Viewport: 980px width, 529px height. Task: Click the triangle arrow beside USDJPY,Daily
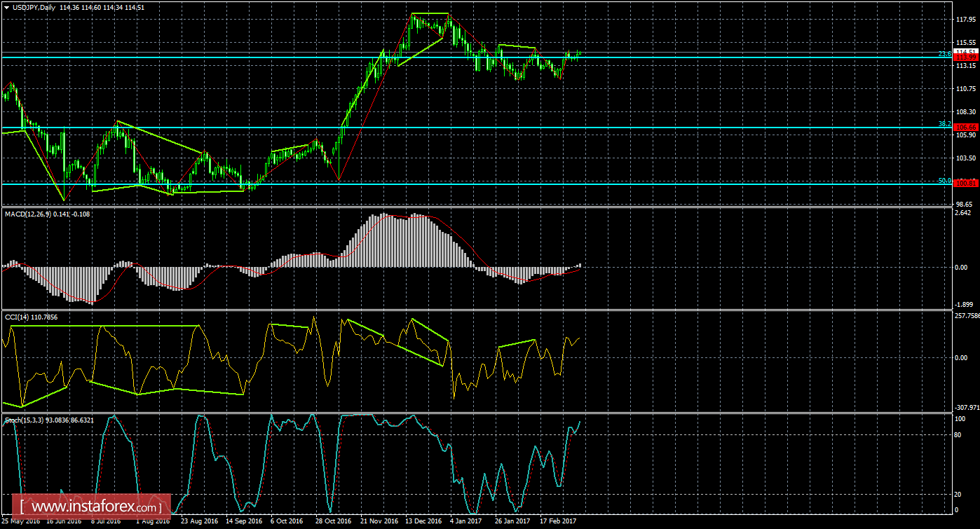coord(7,7)
